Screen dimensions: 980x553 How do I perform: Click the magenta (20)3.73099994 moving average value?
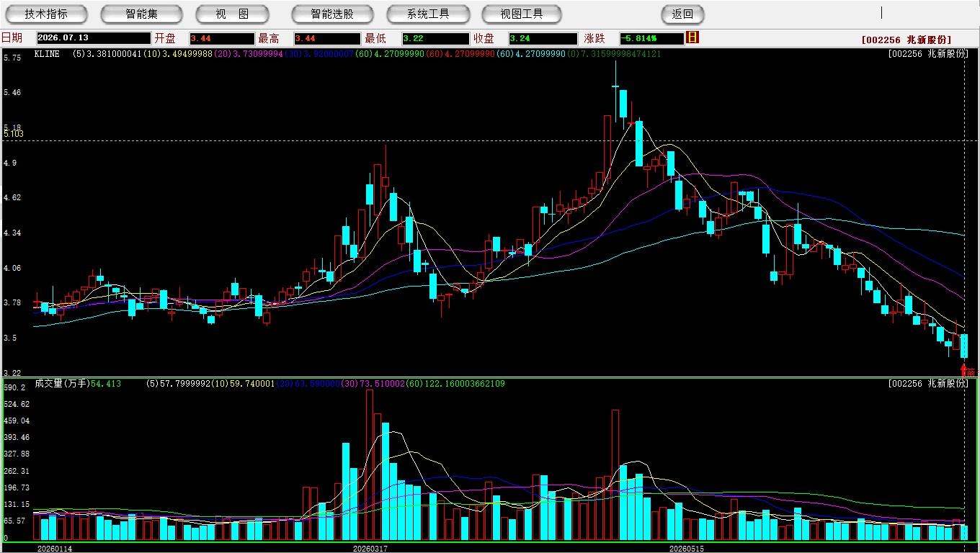[x=248, y=54]
